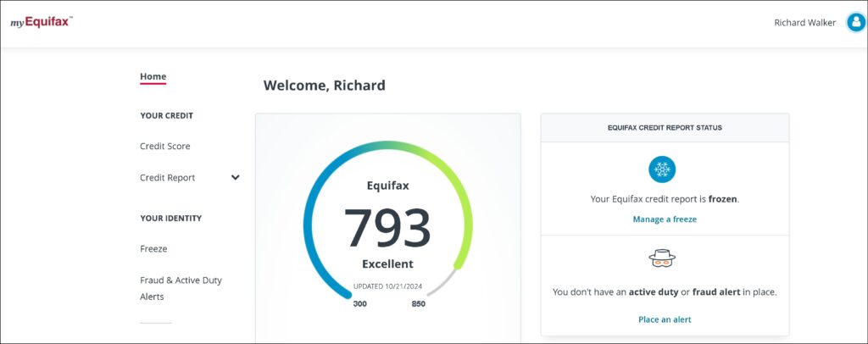Viewport: 868px width, 344px height.
Task: Open Fraud & Active Duty Alerts
Action: (181, 288)
